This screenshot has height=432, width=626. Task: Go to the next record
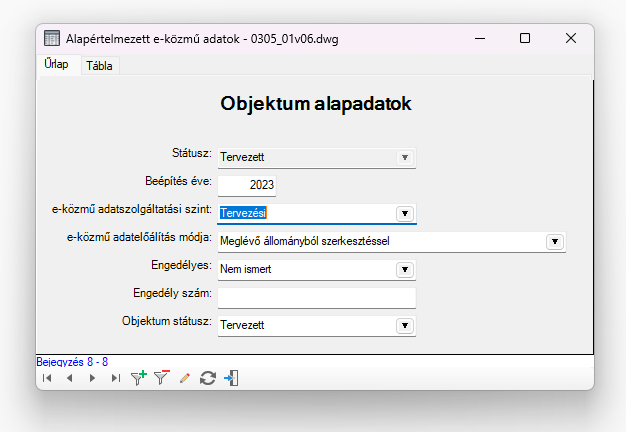pyautogui.click(x=93, y=378)
